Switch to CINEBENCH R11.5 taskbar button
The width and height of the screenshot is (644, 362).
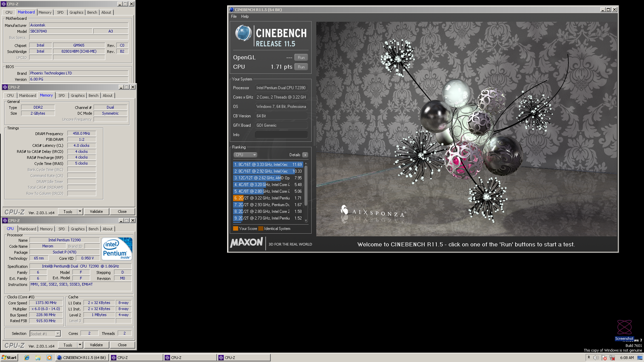[82, 358]
